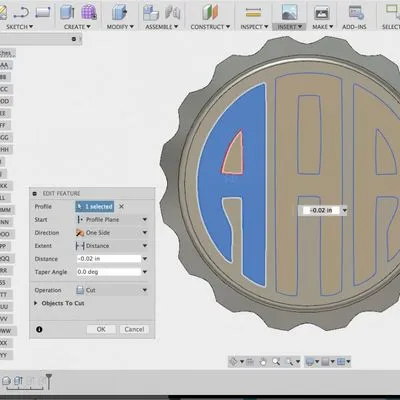Select the 'KK' row in browser

[5, 186]
